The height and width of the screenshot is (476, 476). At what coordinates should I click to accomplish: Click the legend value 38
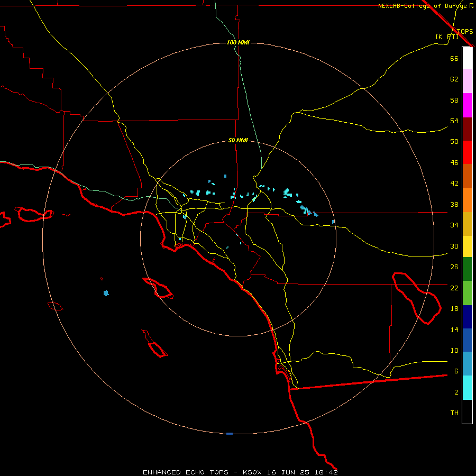point(454,205)
